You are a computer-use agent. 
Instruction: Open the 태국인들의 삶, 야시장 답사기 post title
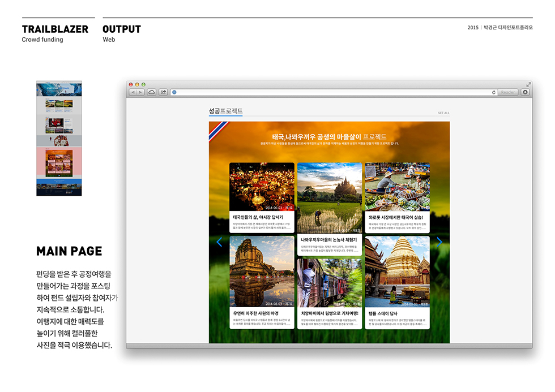(258, 217)
